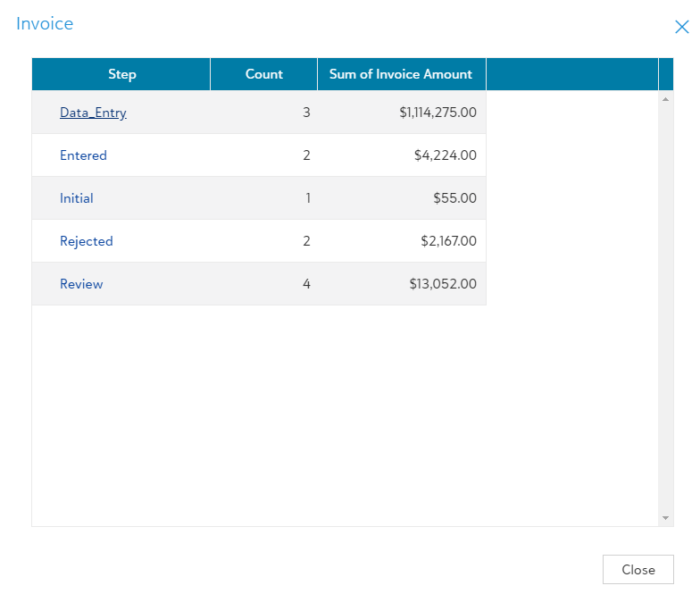Image resolution: width=700 pixels, height=594 pixels.
Task: Select the count cell in the Review row
Action: coord(306,284)
